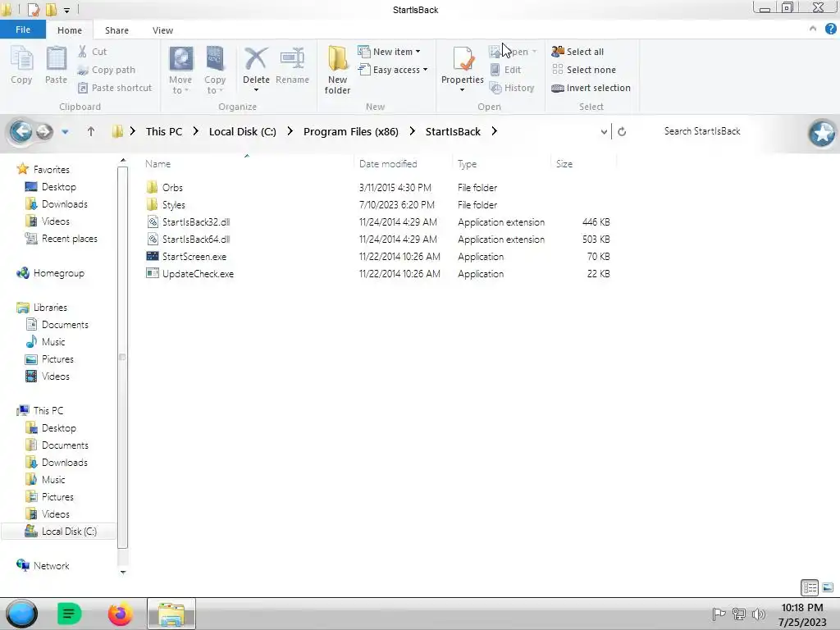Click the Forward navigation arrow

(45, 131)
